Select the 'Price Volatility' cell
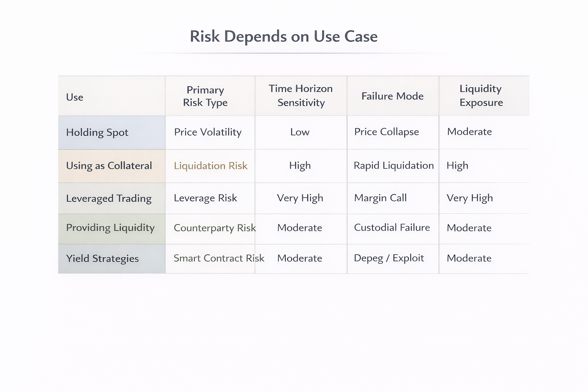Screen dimensions: 588x392 click(208, 132)
